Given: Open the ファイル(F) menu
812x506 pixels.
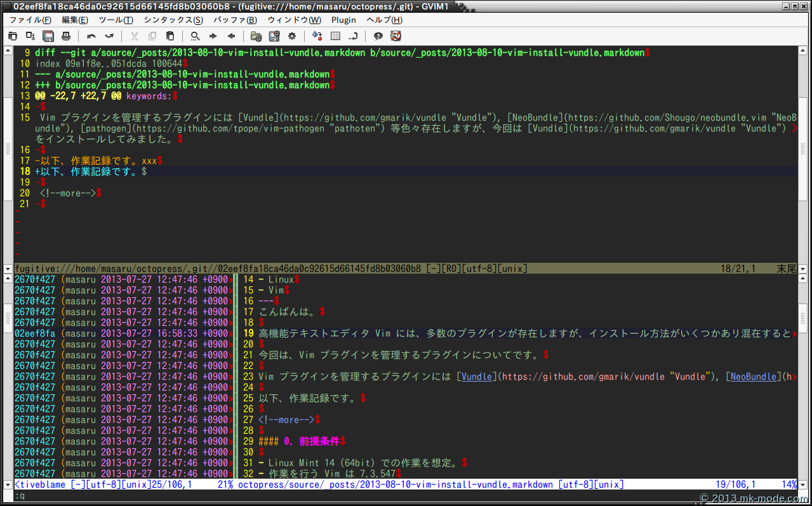Looking at the screenshot, I should [x=30, y=20].
